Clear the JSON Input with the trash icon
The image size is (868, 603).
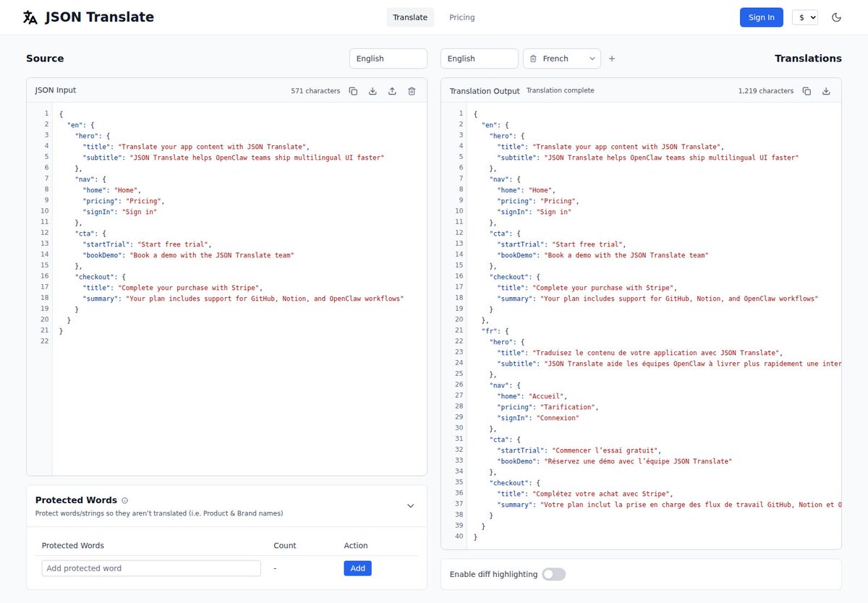[x=412, y=91]
